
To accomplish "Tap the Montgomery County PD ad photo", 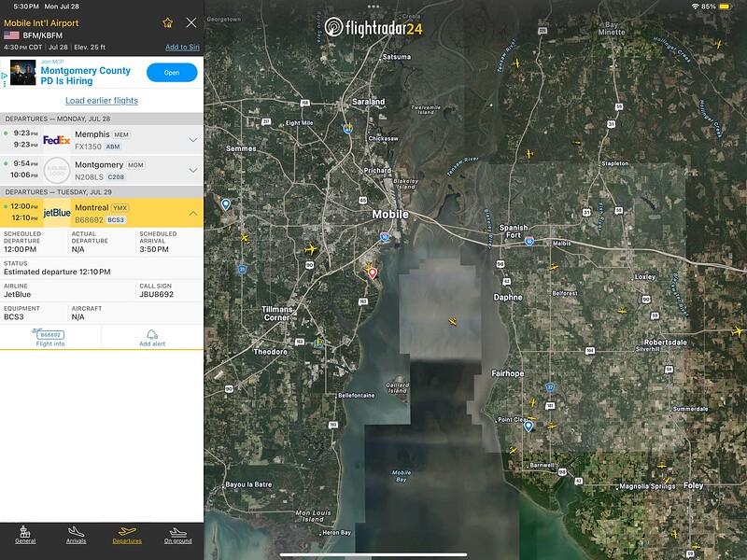I will 22,73.
